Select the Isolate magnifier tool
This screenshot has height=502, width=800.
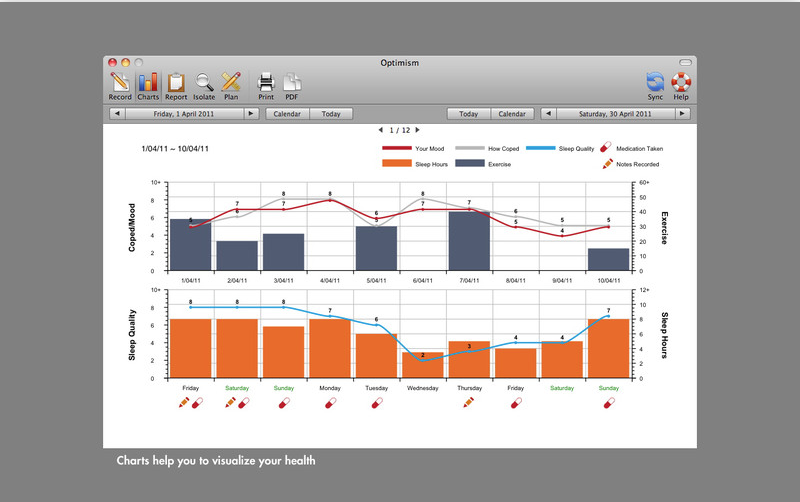[204, 86]
